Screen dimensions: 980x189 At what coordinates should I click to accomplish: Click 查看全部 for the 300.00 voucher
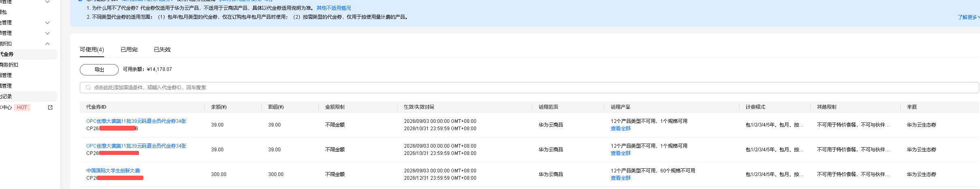tap(621, 178)
